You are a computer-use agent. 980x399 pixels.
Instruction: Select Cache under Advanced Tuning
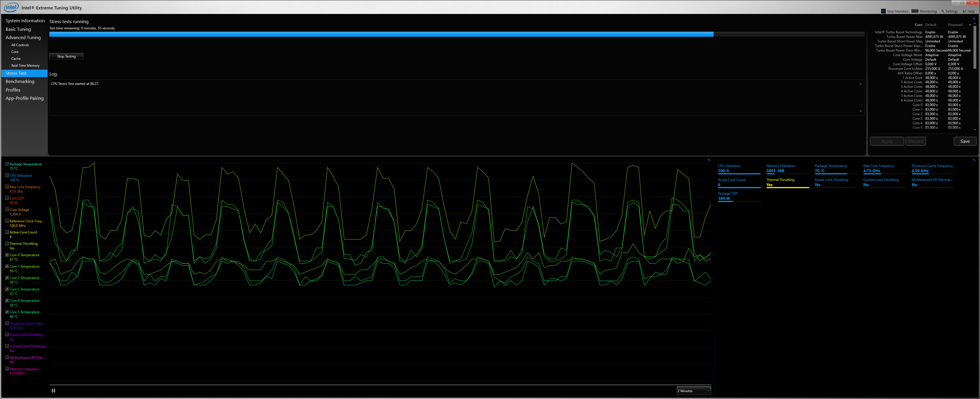16,59
